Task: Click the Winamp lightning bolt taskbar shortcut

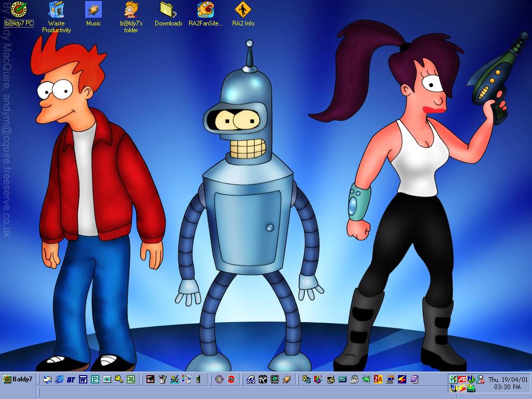Action: [x=287, y=379]
